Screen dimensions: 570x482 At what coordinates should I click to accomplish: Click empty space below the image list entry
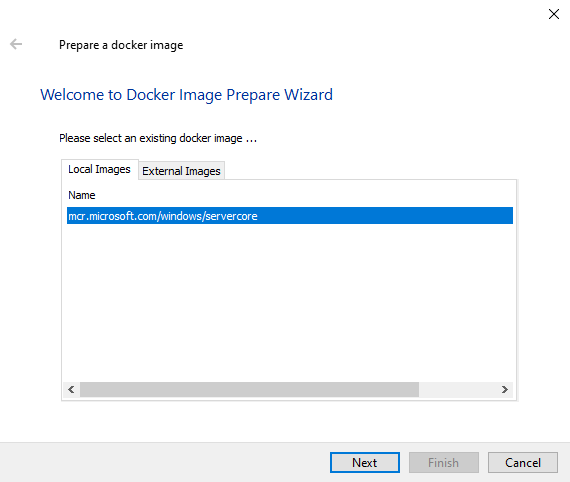tap(290, 302)
